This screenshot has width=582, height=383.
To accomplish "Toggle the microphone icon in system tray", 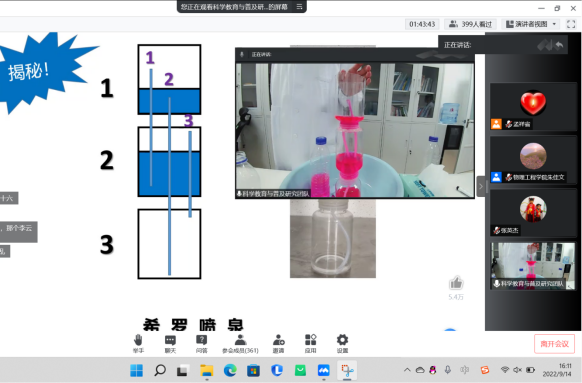I will coord(448,370).
